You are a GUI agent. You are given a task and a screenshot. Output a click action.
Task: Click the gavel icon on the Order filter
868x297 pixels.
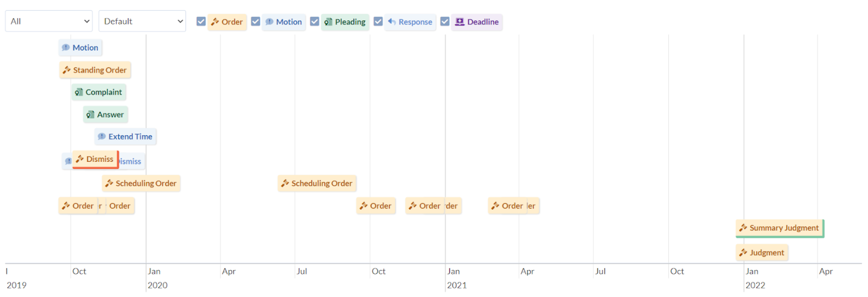click(216, 22)
